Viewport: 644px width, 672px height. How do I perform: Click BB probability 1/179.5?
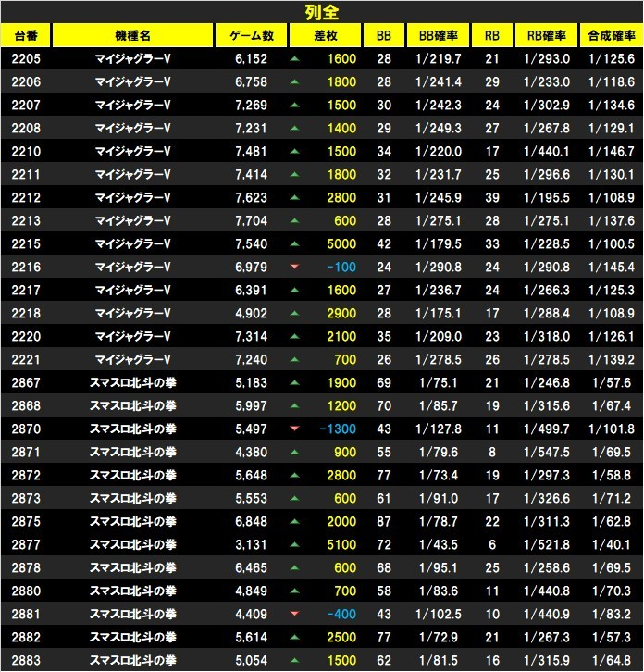439,243
